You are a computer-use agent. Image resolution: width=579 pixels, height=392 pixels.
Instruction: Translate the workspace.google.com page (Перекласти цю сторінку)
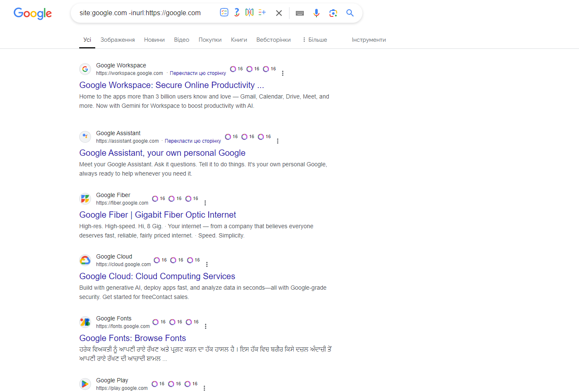(x=198, y=73)
